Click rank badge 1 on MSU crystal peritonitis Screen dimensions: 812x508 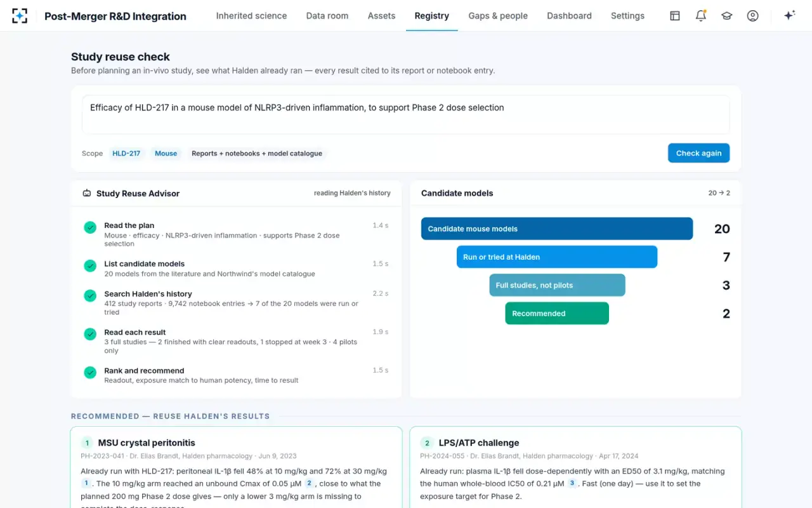[87, 443]
